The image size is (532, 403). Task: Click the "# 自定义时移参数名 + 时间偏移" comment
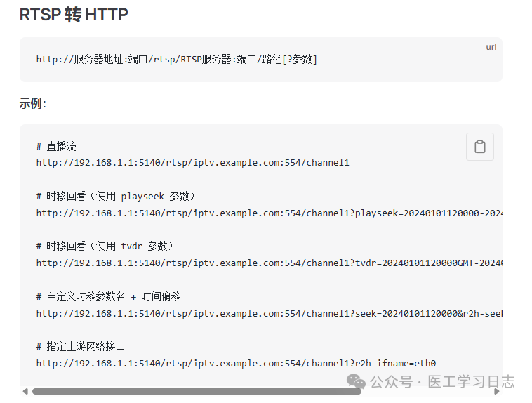click(x=108, y=296)
